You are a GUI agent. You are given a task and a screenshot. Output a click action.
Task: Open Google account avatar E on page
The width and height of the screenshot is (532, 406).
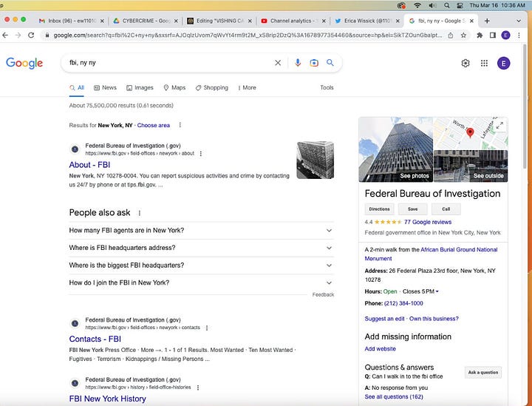point(503,63)
